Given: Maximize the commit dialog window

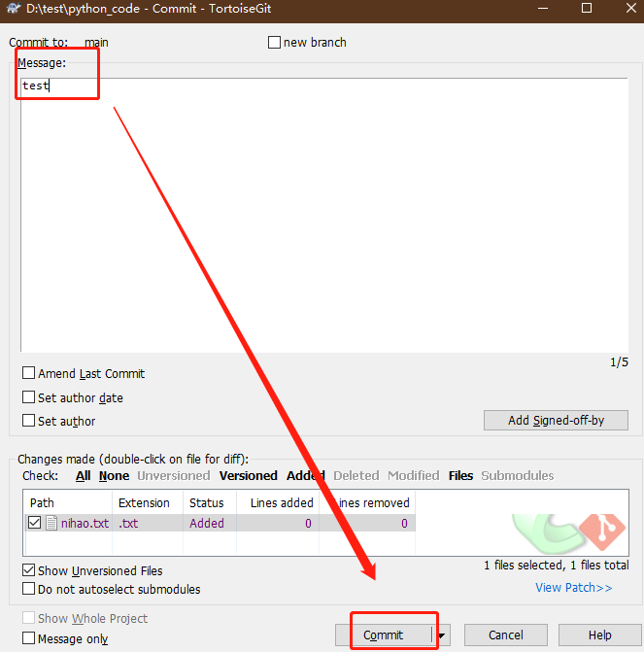Looking at the screenshot, I should pos(587,8).
